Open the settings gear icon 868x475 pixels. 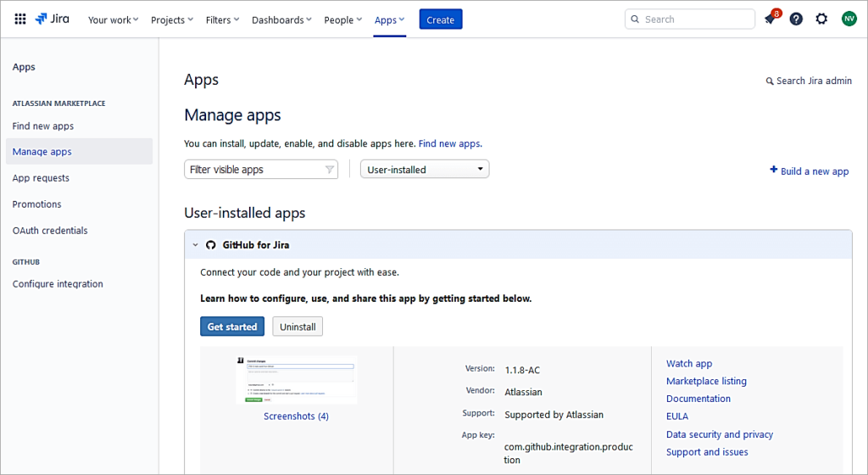(x=821, y=19)
